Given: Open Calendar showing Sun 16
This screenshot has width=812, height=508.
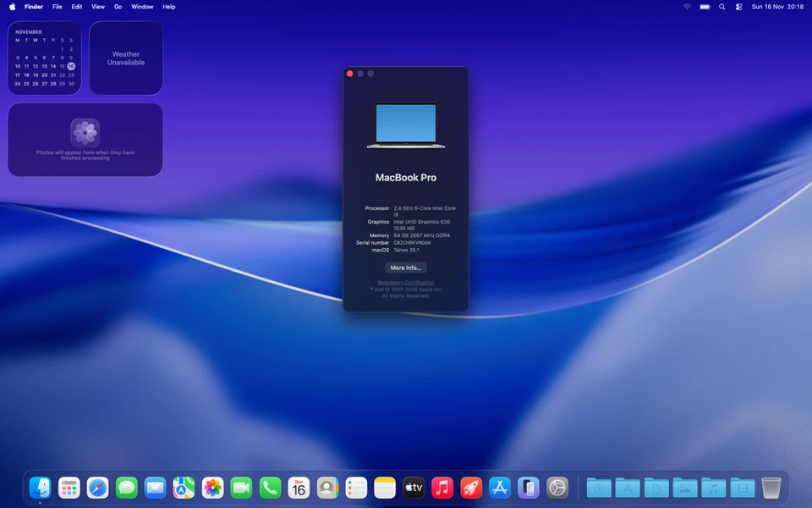Looking at the screenshot, I should 299,488.
